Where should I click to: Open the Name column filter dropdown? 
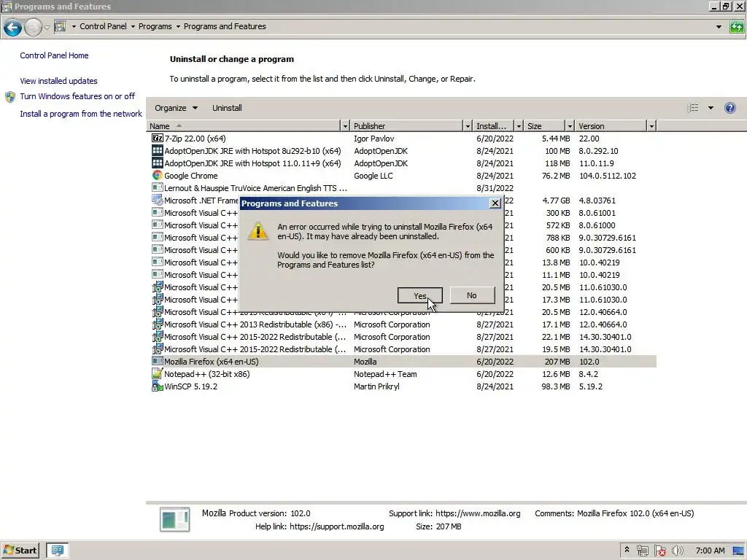tap(345, 126)
